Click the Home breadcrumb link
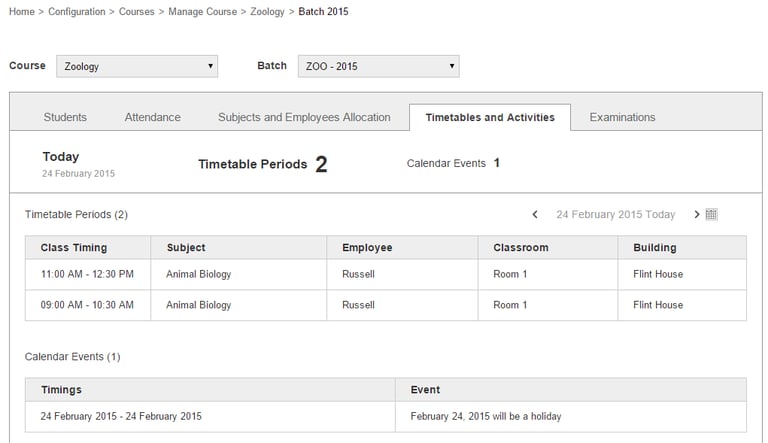Viewport: 768px width, 443px height. click(21, 12)
